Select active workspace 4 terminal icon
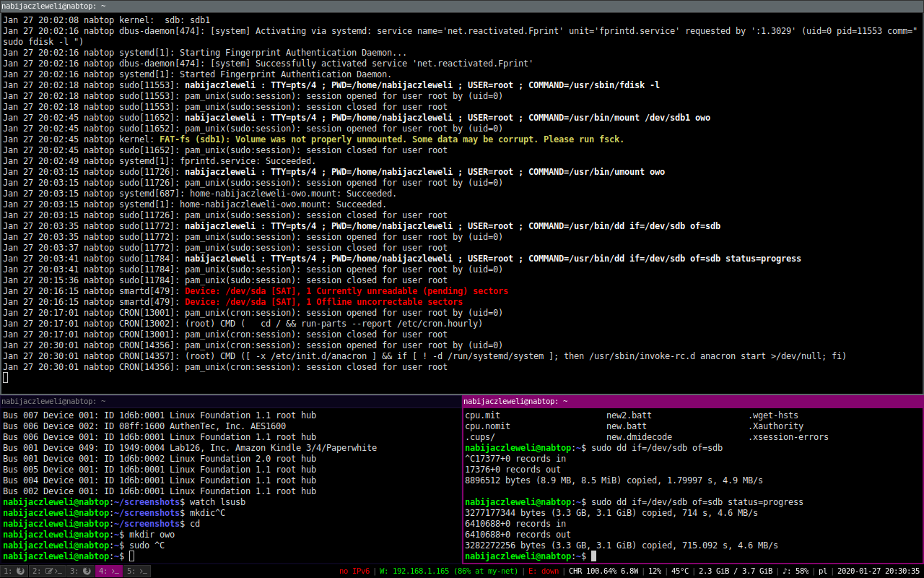Screen dimensions: 924x578 tap(108, 571)
